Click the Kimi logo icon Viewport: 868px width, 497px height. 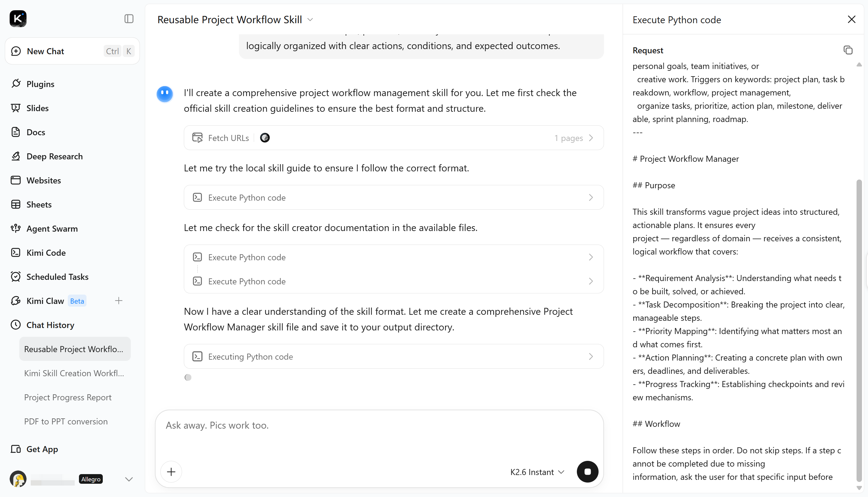pyautogui.click(x=18, y=19)
